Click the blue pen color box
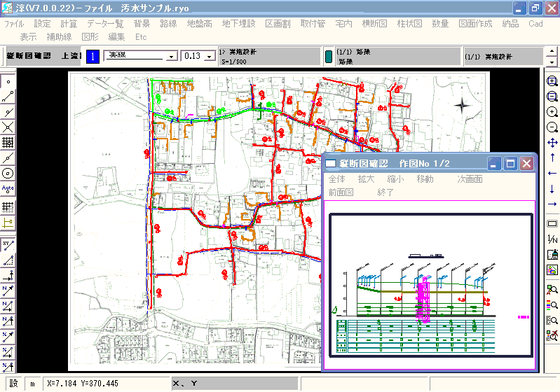The width and height of the screenshot is (560, 392). 93,57
